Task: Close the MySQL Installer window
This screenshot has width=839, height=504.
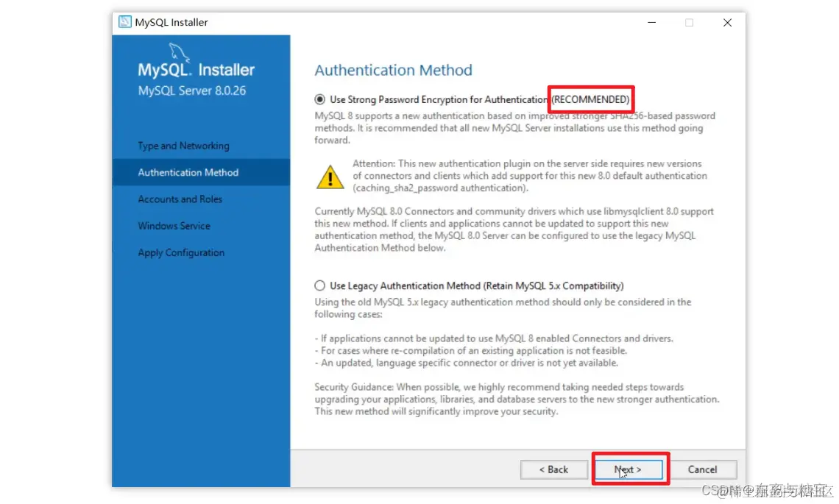Action: click(x=727, y=23)
